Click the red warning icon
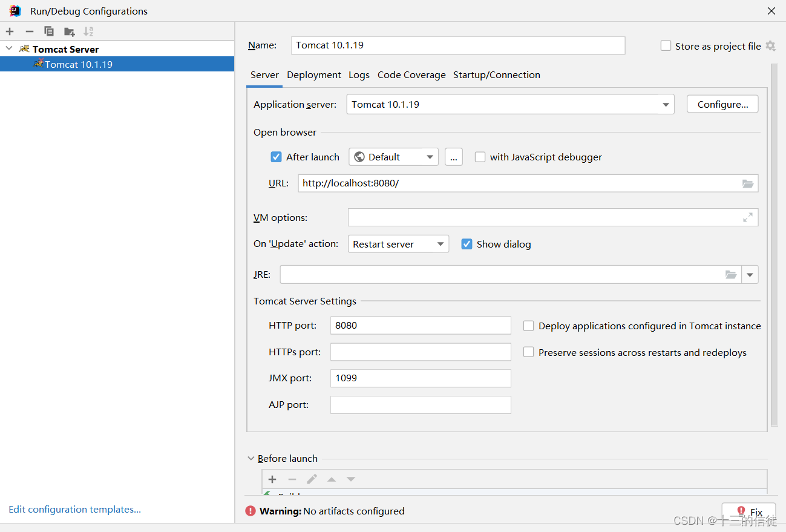 click(251, 511)
